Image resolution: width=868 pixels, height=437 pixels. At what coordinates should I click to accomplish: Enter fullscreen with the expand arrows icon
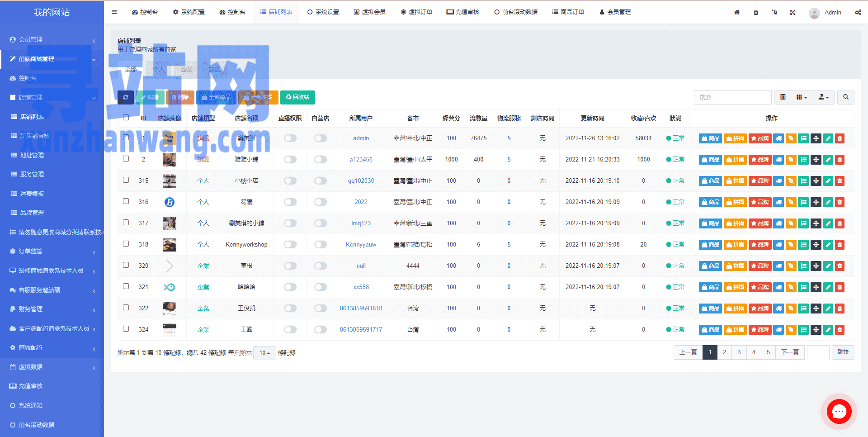(x=793, y=12)
